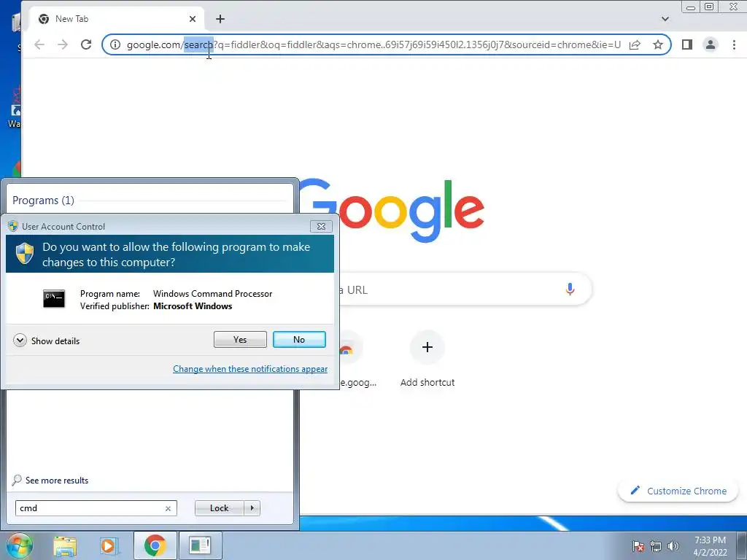Open Action Center flag icon
This screenshot has width=747, height=560.
pyautogui.click(x=638, y=545)
